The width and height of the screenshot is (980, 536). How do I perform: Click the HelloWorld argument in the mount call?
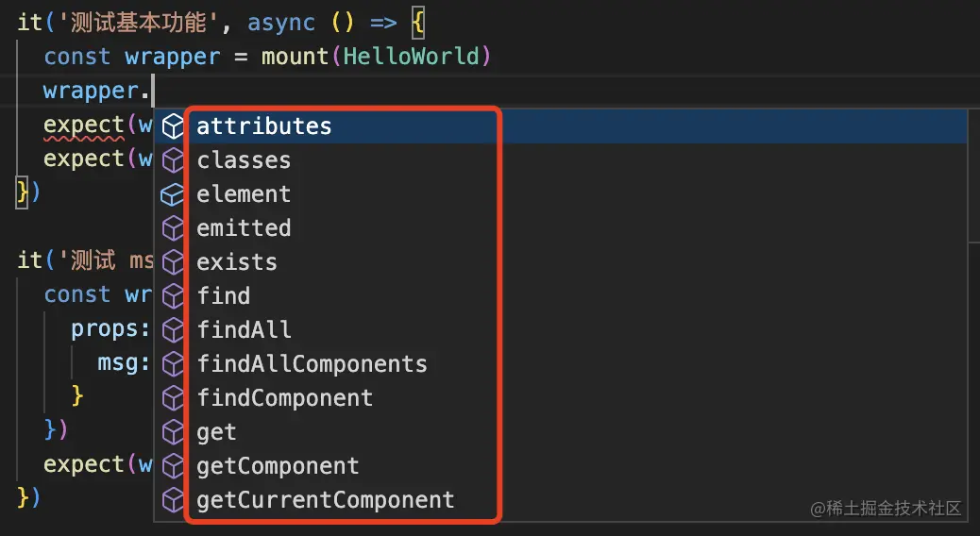412,57
